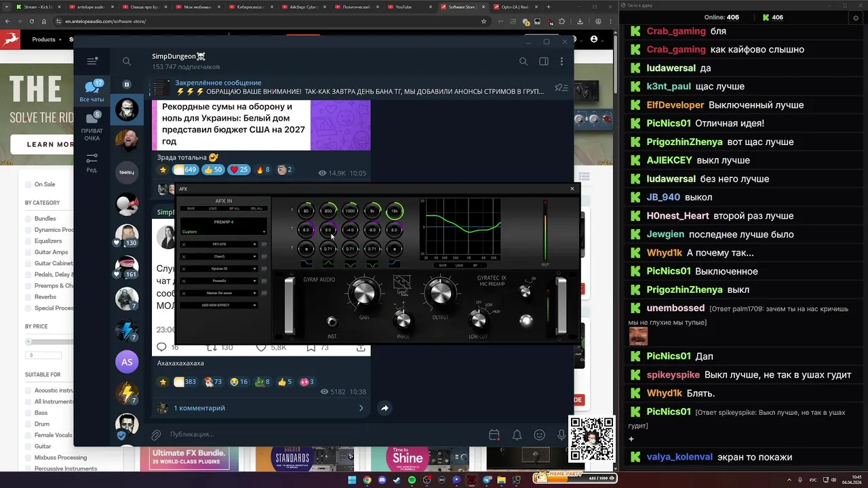This screenshot has height=488, width=868.
Task: Click the LOW-CUT selector knob
Action: tap(478, 320)
